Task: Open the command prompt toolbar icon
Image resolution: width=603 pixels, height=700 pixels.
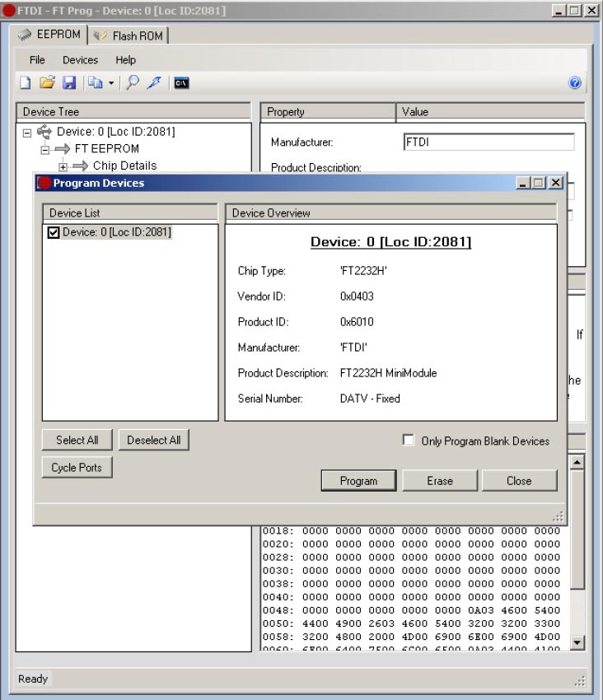Action: tap(181, 83)
